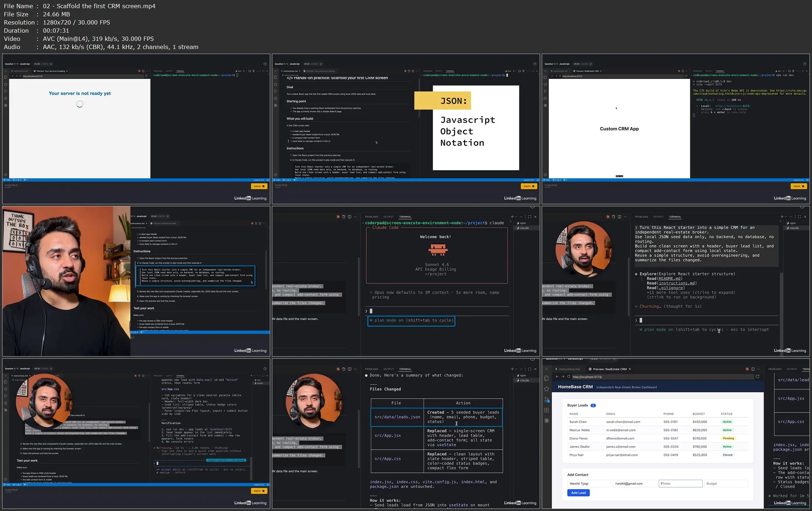This screenshot has width=812, height=511.
Task: Click email field containing harshit@gmail.com
Action: [635, 483]
